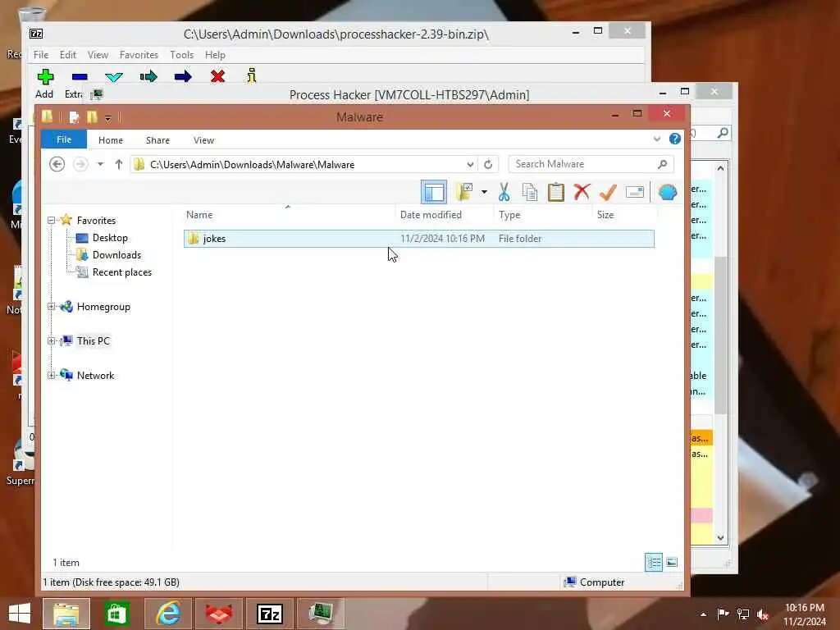Click the Paste clipboard icon
Screen dimensions: 840x630
click(556, 192)
